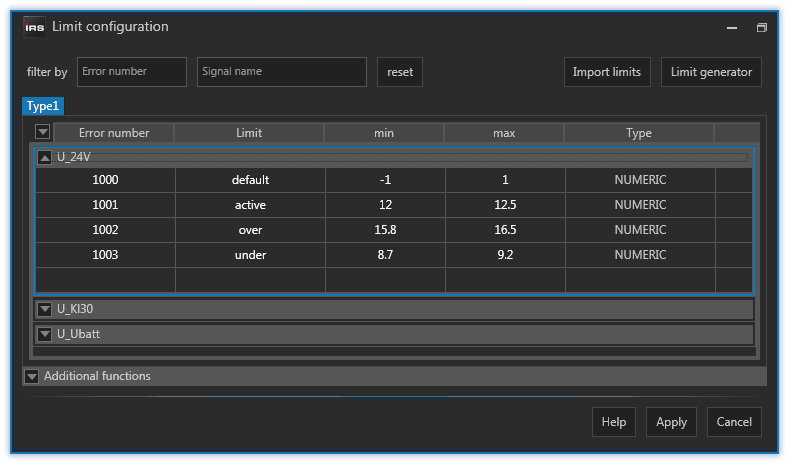The height and width of the screenshot is (464, 789).
Task: Cancel the limit configuration dialog
Action: tap(734, 422)
